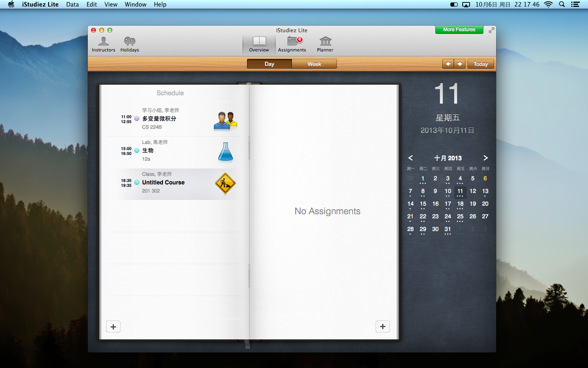Click room label 201 302

point(151,191)
